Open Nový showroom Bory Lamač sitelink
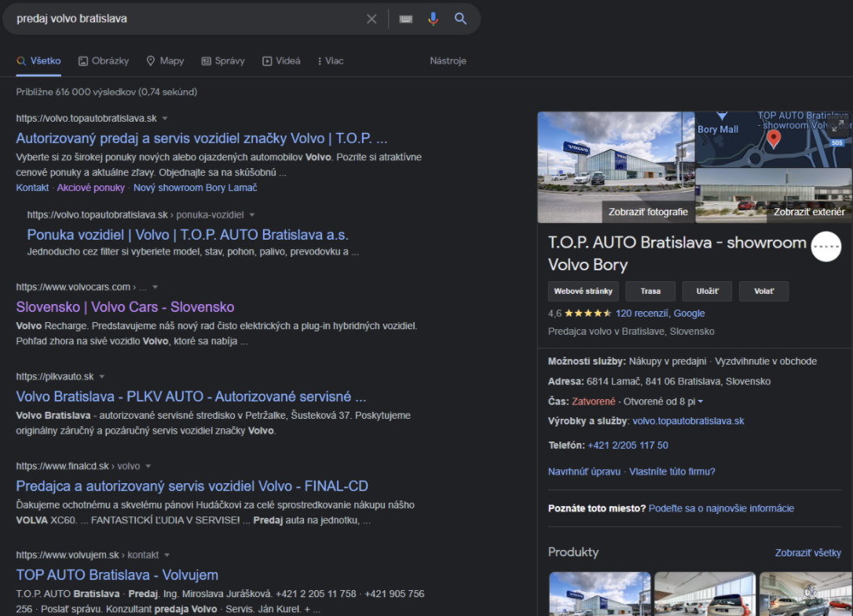Image resolution: width=853 pixels, height=616 pixels. (196, 188)
